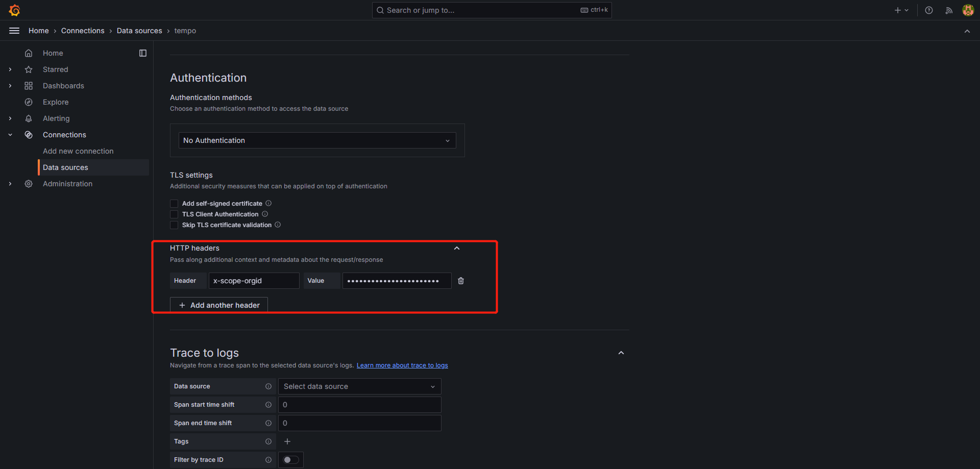The width and height of the screenshot is (980, 469).
Task: Open Explore in the sidebar
Action: 56,102
